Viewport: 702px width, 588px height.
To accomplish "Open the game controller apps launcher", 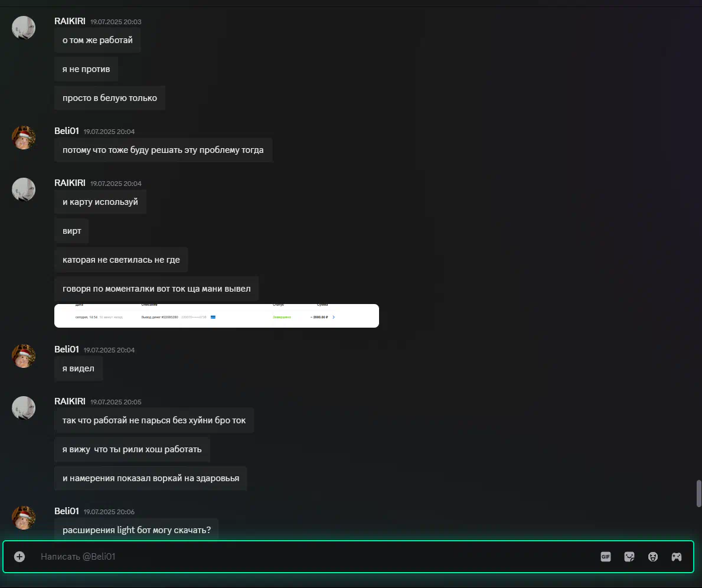I will coord(677,557).
